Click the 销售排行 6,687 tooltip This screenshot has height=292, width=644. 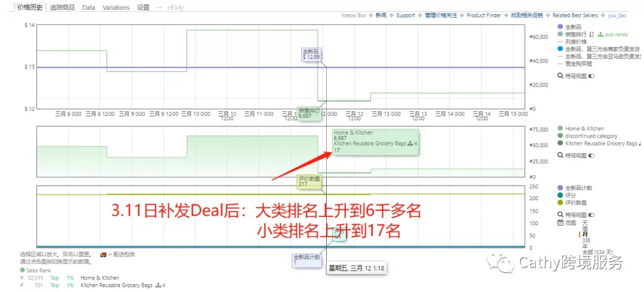point(309,113)
